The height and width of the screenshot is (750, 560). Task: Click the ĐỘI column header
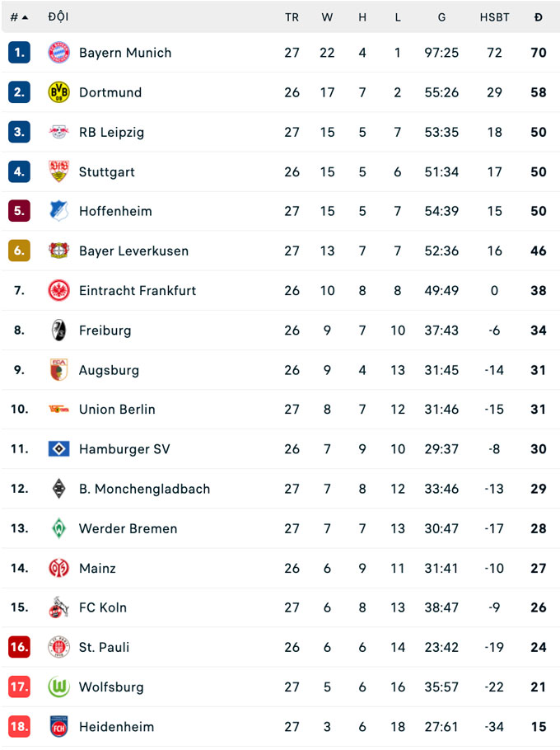tap(58, 16)
